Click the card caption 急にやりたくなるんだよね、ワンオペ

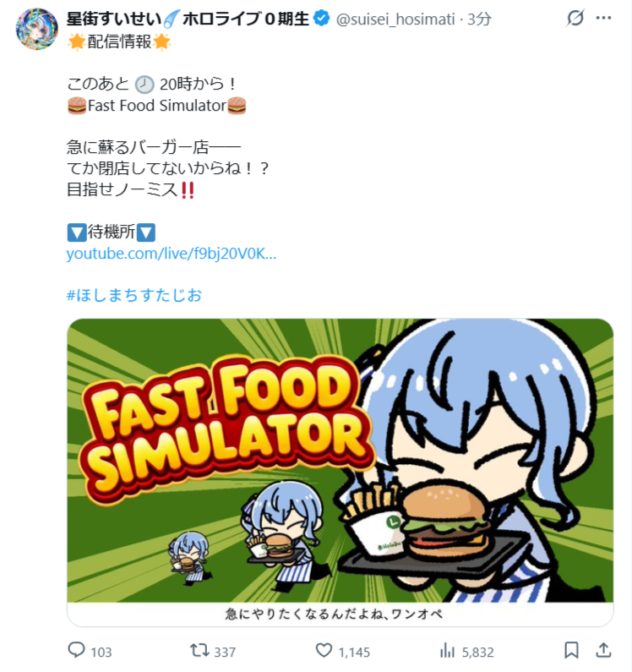coord(334,615)
